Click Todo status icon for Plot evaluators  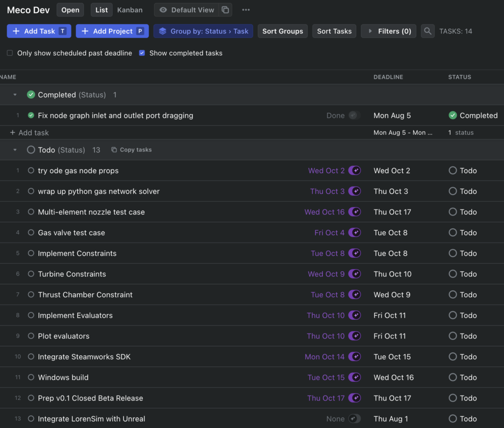coord(453,336)
